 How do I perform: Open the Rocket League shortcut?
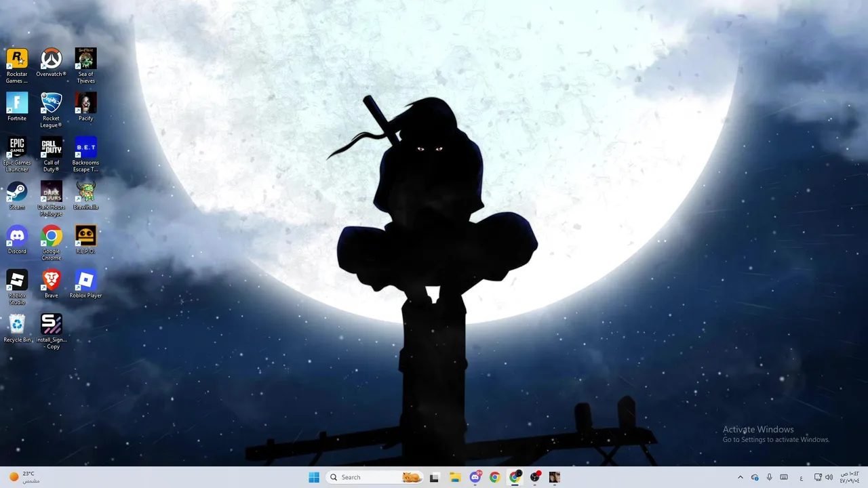tap(52, 110)
